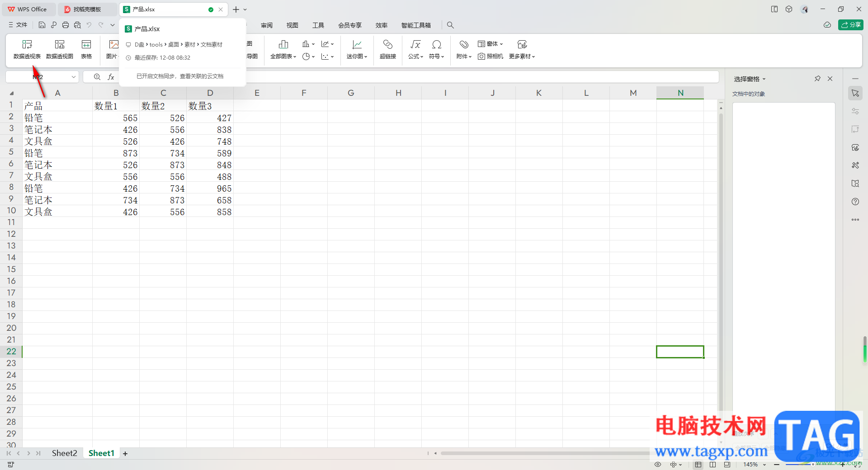Screen dimensions: 868x470
Task: Insert a PivotTable (数据透视表)
Action: (x=27, y=49)
